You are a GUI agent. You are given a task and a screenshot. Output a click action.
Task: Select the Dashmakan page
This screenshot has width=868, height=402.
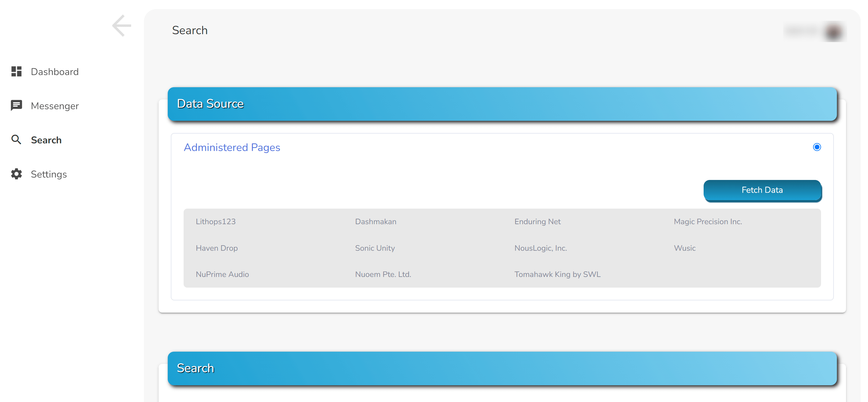tap(376, 222)
